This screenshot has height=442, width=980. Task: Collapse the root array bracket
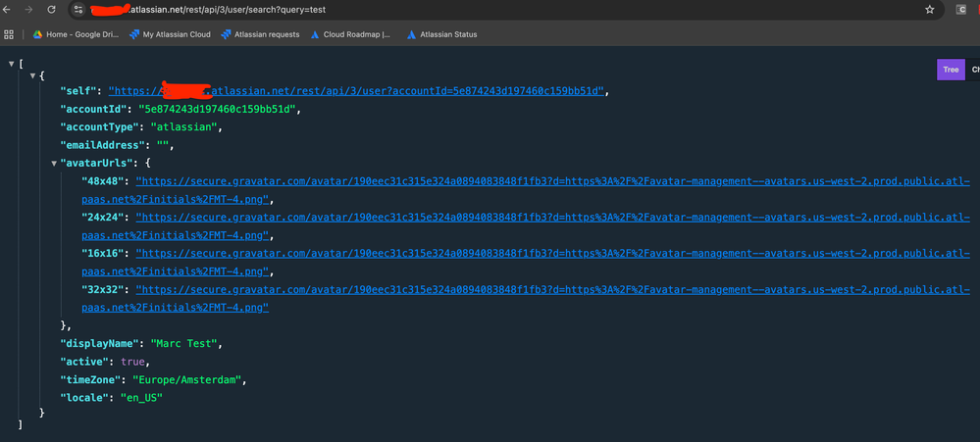[x=11, y=64]
